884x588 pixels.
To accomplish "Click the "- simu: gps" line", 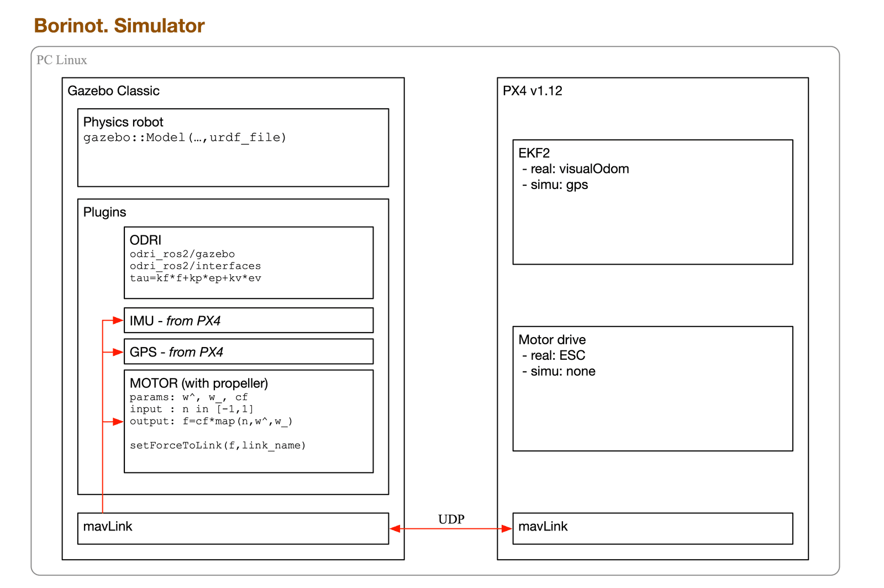I will [x=554, y=185].
